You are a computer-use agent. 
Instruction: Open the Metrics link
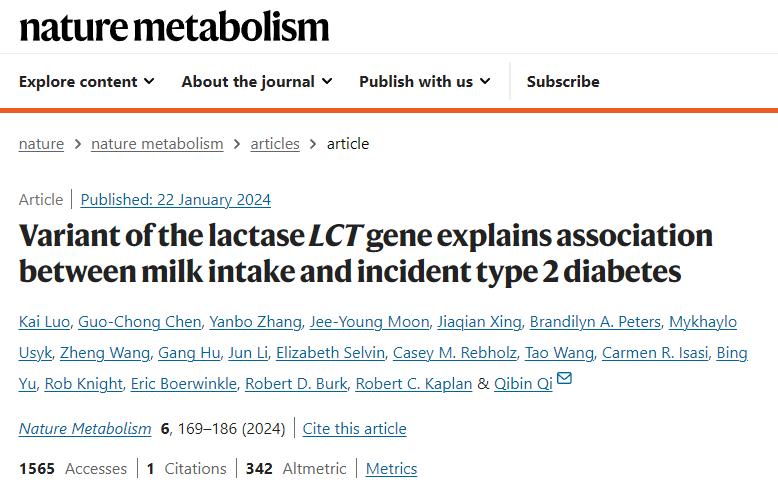pyautogui.click(x=391, y=469)
